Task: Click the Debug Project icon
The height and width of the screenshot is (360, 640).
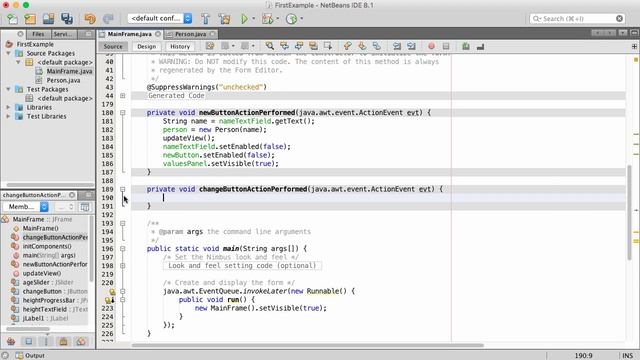Action: tap(267, 19)
